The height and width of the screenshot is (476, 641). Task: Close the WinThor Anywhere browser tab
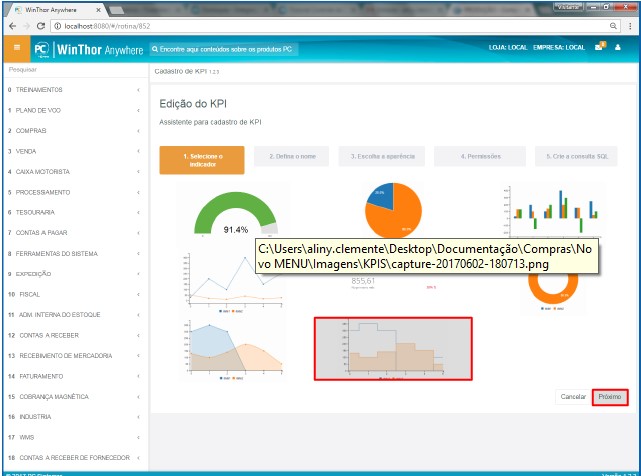(99, 10)
